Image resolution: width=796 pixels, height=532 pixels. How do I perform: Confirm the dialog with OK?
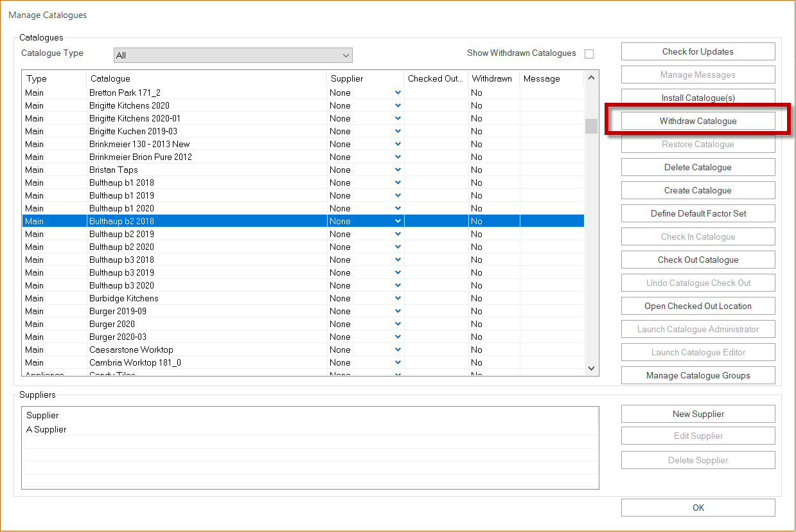(698, 508)
